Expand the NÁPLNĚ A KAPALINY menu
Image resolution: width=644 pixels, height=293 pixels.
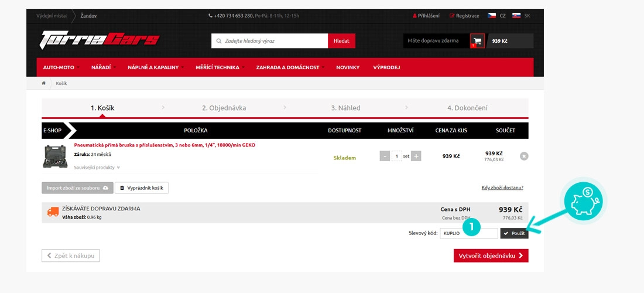(x=156, y=67)
